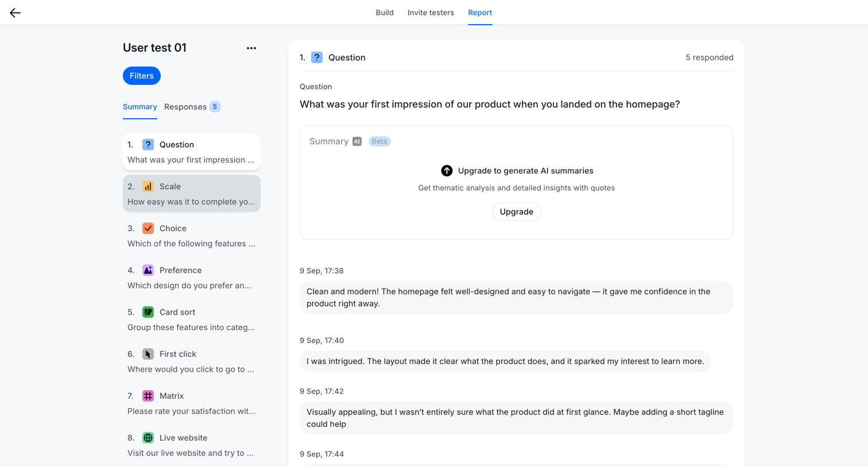Click the '9 Sep, 17:44' timestamp
The height and width of the screenshot is (467, 868).
tap(321, 454)
